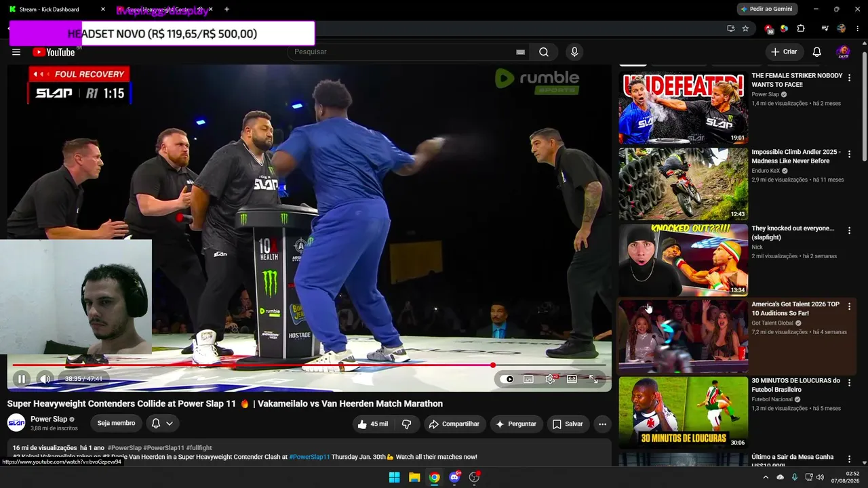Open the Windows Start menu

pos(394,477)
